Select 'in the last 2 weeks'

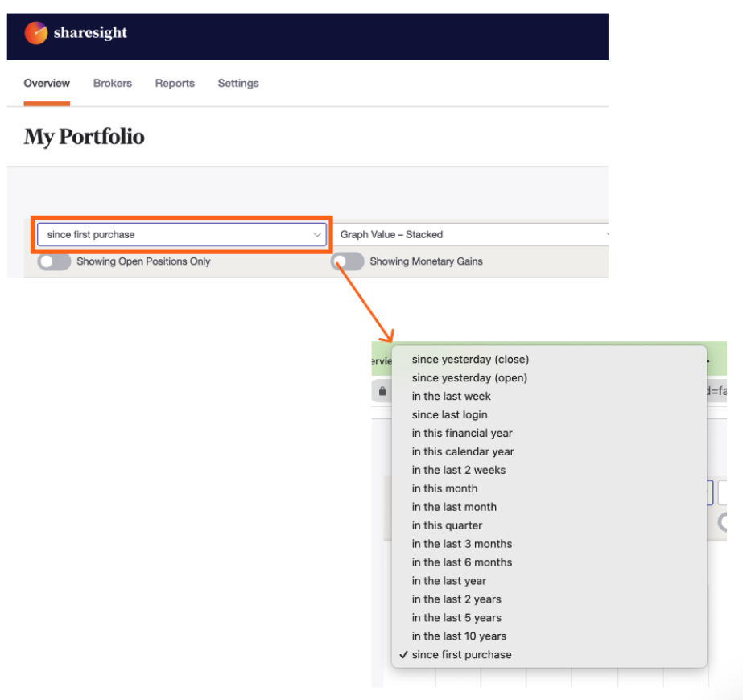[549, 471]
